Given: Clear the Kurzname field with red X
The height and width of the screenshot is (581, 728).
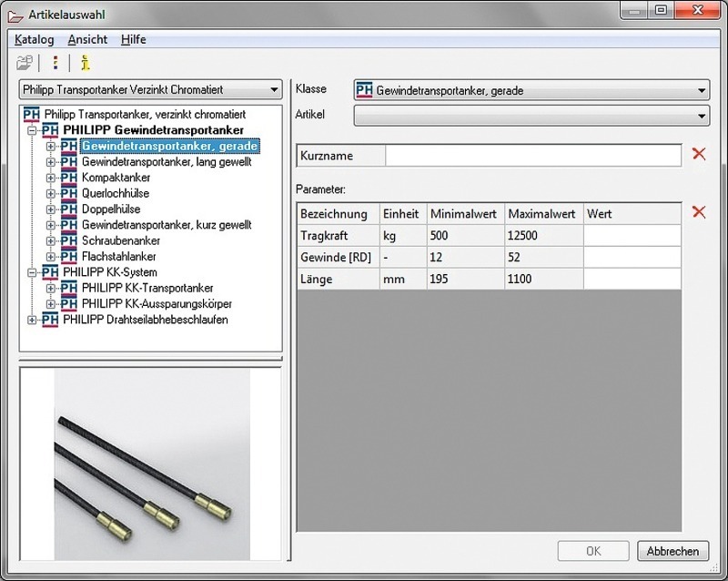Looking at the screenshot, I should coord(699,154).
